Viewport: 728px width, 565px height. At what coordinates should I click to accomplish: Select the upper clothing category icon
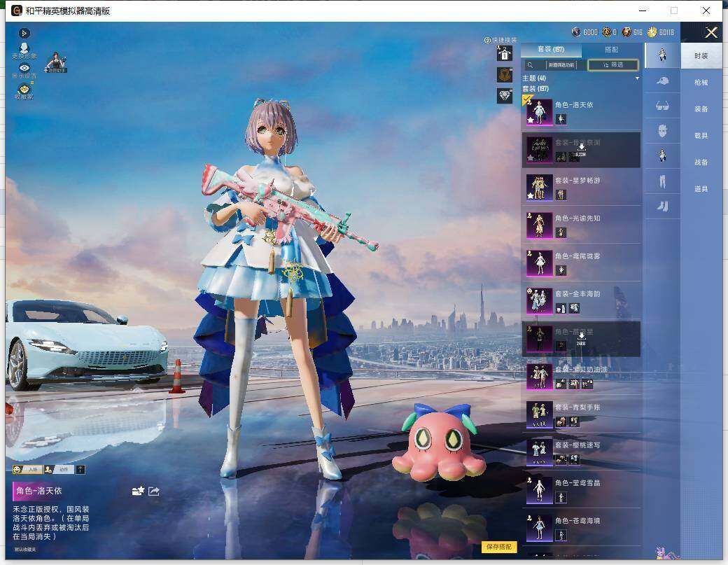pos(662,155)
